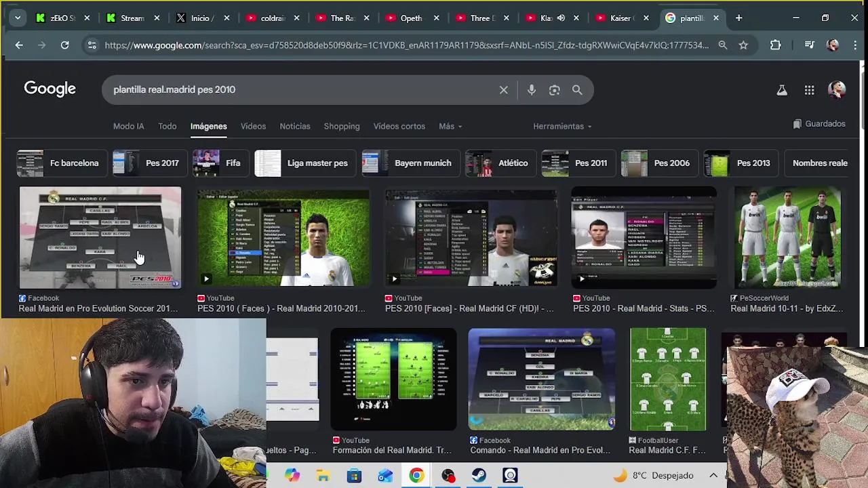This screenshot has height=488, width=868.
Task: Go back using the browser back arrow
Action: click(x=19, y=45)
